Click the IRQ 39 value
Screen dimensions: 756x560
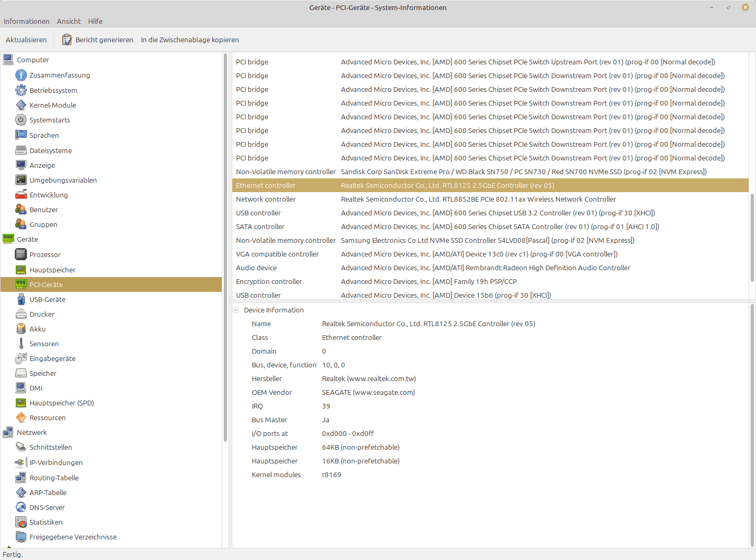tap(326, 406)
